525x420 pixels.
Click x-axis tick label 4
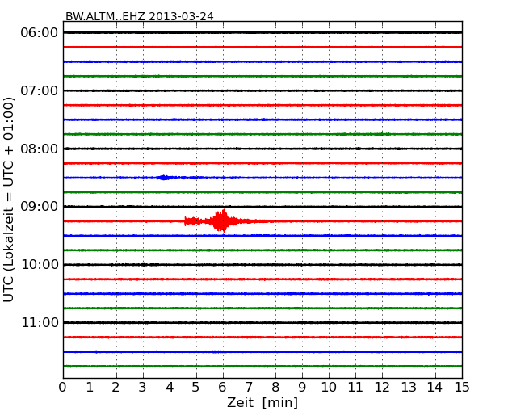[x=170, y=388]
